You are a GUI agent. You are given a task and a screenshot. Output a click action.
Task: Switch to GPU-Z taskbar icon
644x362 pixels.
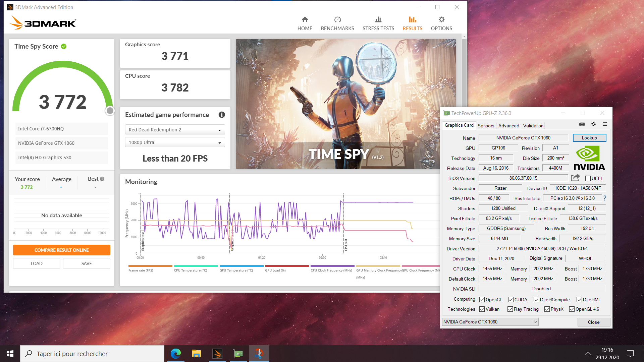[x=238, y=354]
